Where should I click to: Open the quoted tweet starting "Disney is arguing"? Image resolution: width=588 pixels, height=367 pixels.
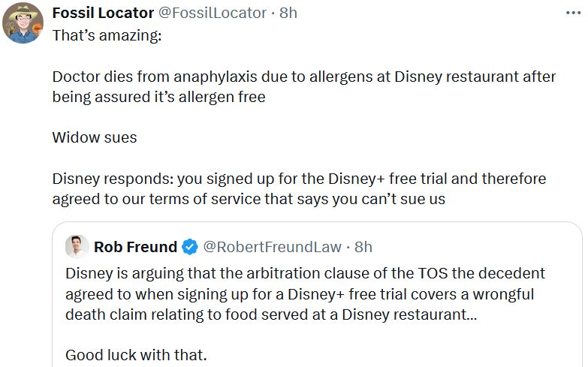click(305, 294)
